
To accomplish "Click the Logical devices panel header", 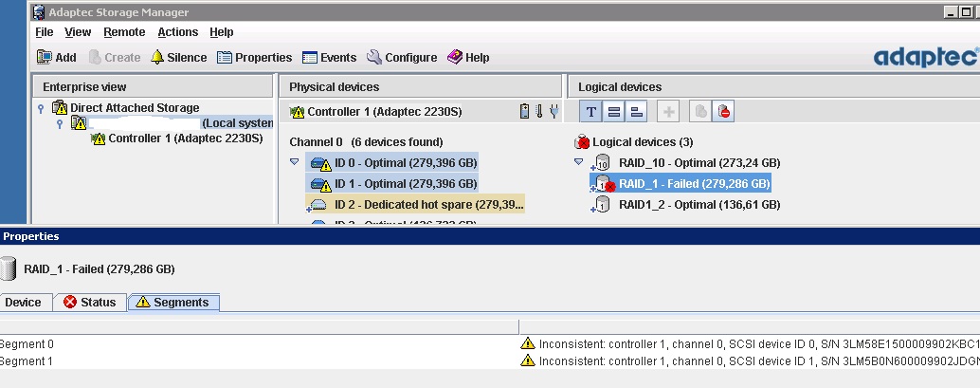I will pos(773,87).
